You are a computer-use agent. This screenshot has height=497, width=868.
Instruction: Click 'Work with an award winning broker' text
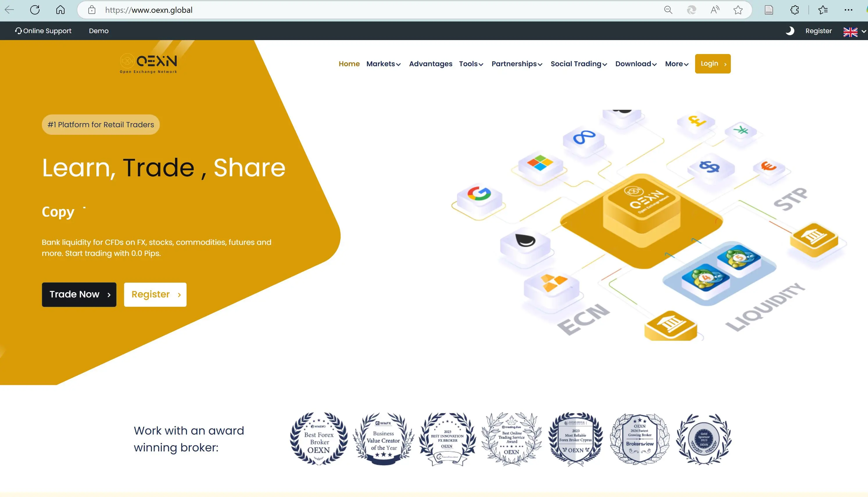pos(189,439)
